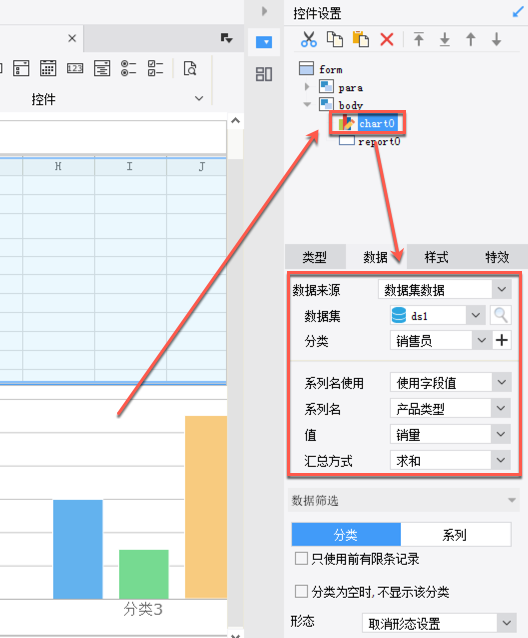
Task: Switch to the 类型 tab
Action: [314, 257]
